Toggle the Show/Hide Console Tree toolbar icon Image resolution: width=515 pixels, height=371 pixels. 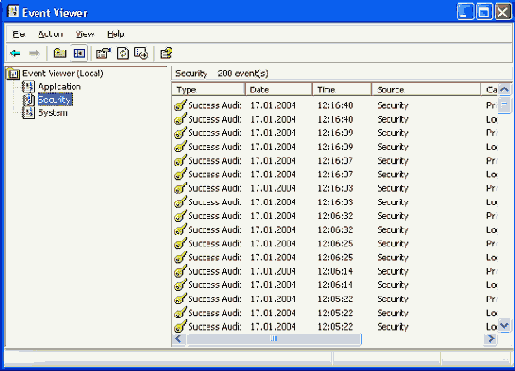click(x=79, y=53)
